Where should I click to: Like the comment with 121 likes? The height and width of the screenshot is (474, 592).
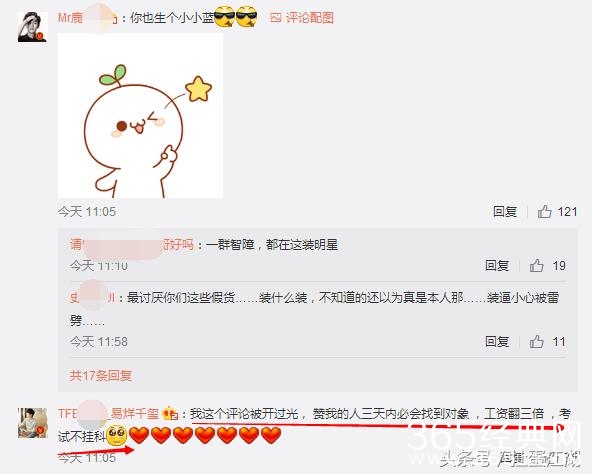pos(544,212)
